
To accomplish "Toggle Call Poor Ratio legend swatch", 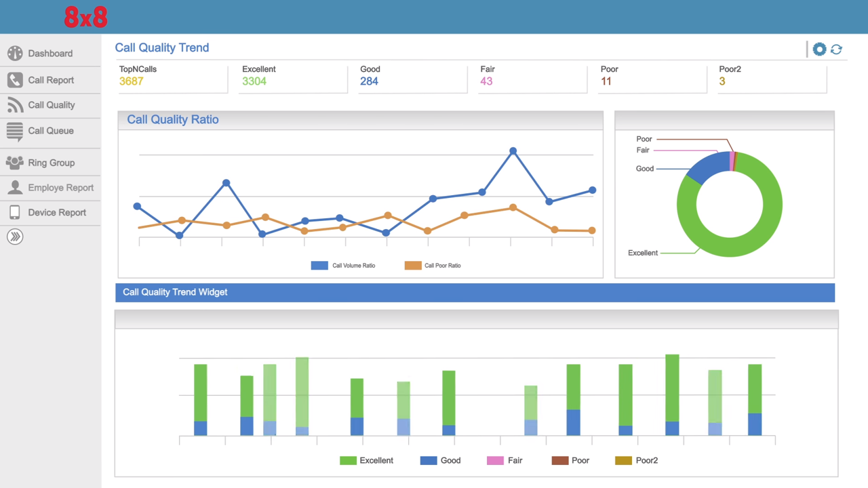I will [x=413, y=266].
